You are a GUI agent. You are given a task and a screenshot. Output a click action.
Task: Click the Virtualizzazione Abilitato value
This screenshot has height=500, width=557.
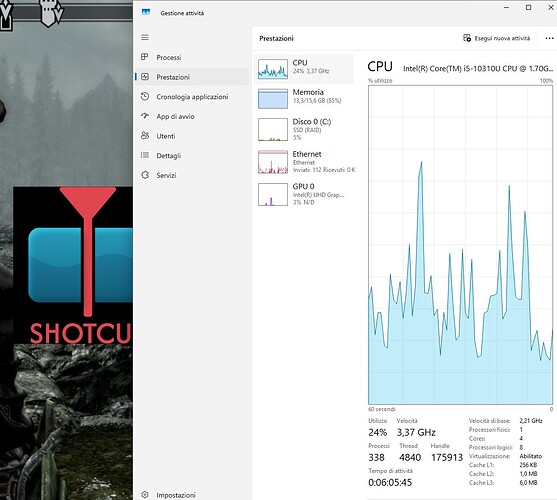click(x=531, y=456)
